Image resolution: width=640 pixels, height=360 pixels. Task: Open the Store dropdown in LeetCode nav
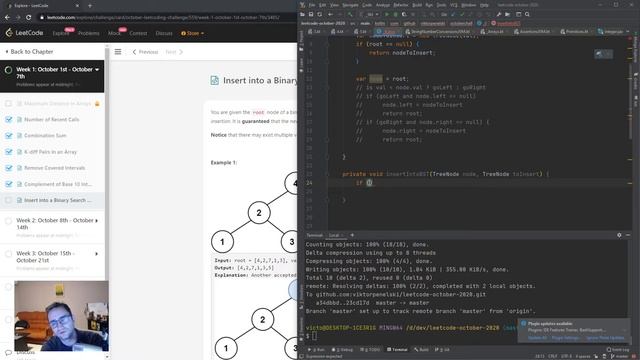point(192,33)
